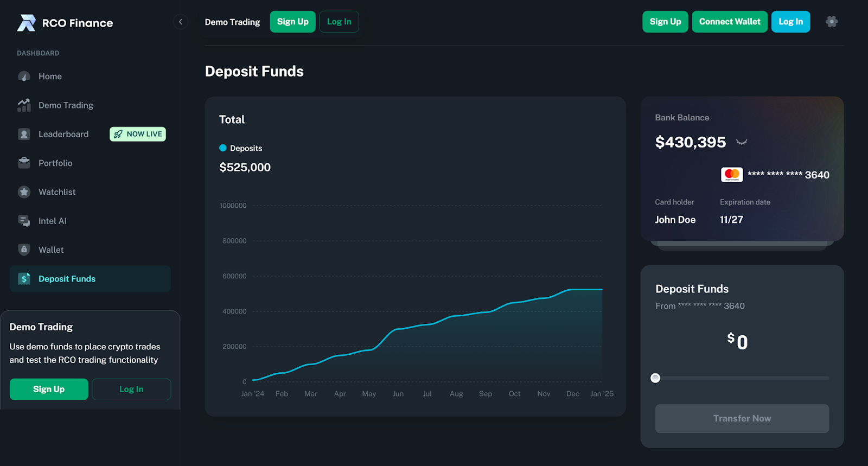This screenshot has width=868, height=466.
Task: Click the deposit amount slider handle
Action: [x=655, y=378]
